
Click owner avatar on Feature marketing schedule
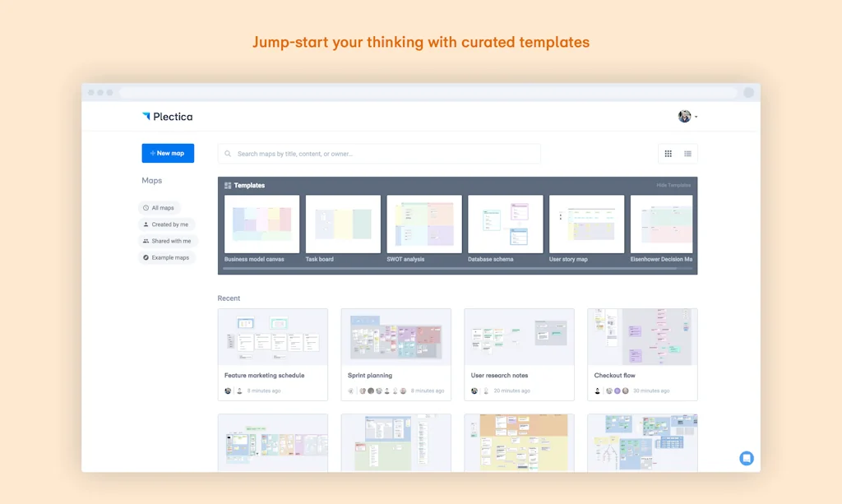pyautogui.click(x=228, y=391)
